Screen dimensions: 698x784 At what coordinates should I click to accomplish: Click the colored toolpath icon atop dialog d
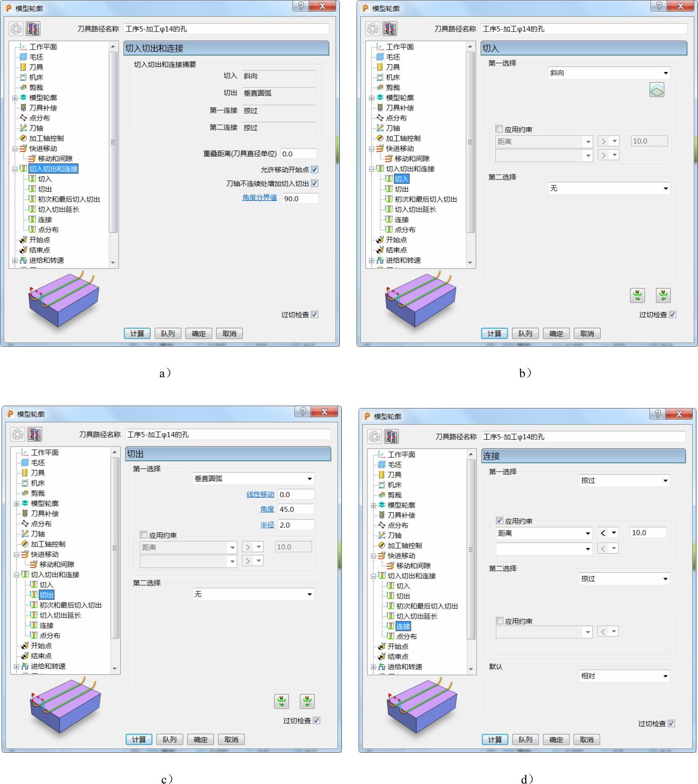(x=391, y=436)
